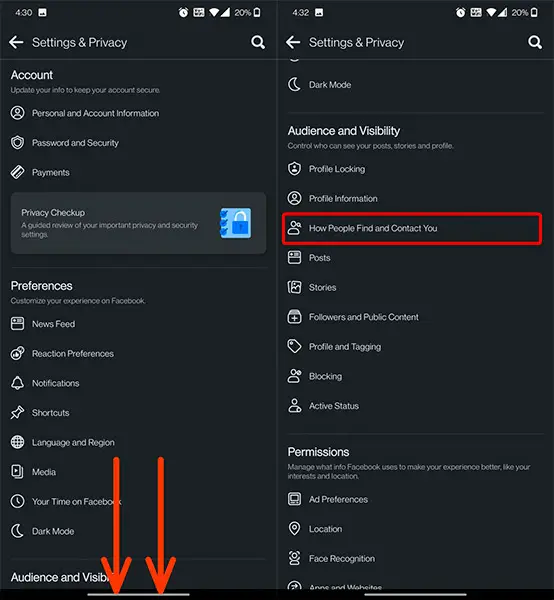Go back using right screen arrow
The width and height of the screenshot is (554, 600).
(293, 42)
